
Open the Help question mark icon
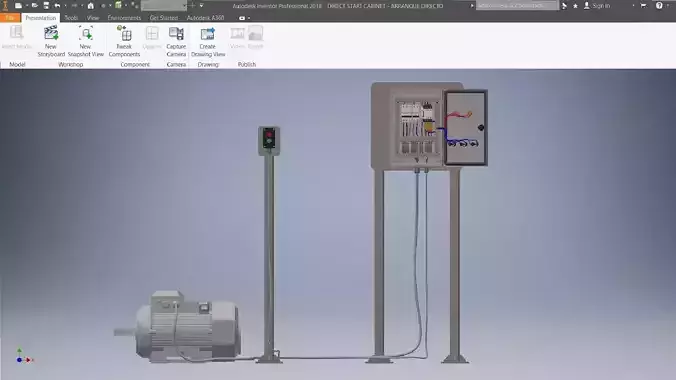659,6
